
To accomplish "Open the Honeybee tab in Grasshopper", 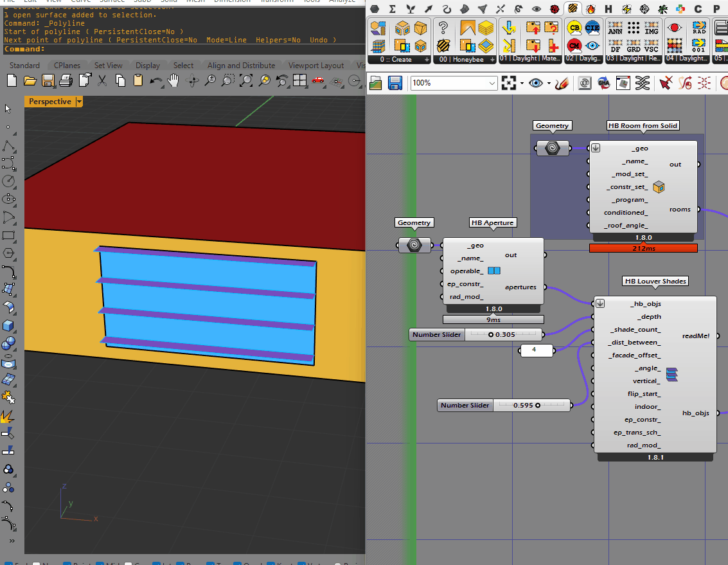I will (x=573, y=8).
